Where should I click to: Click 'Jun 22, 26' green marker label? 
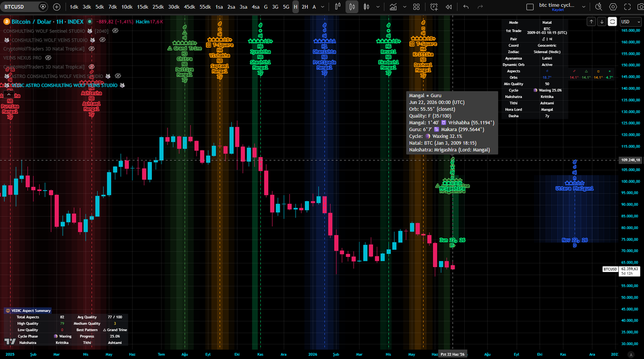(452, 240)
